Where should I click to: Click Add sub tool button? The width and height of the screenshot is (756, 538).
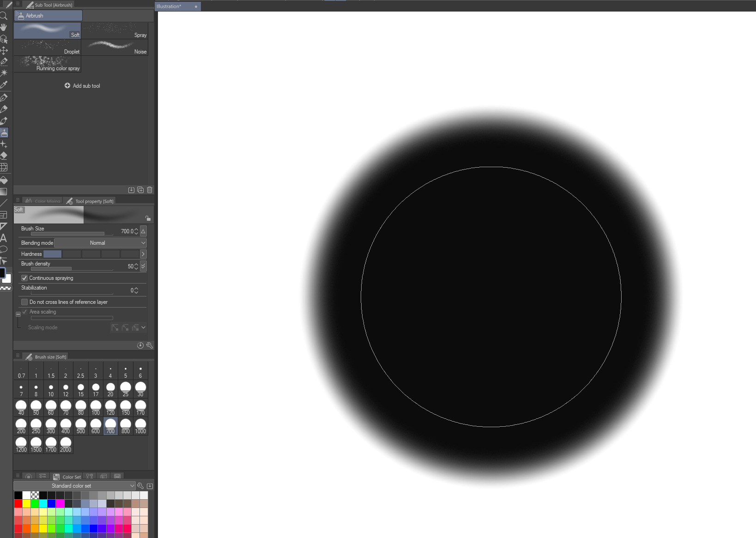[82, 86]
